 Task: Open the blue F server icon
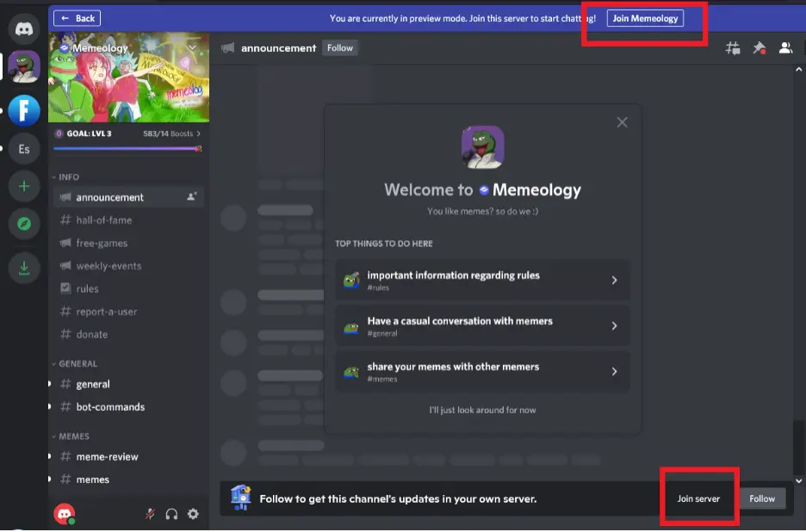(23, 110)
